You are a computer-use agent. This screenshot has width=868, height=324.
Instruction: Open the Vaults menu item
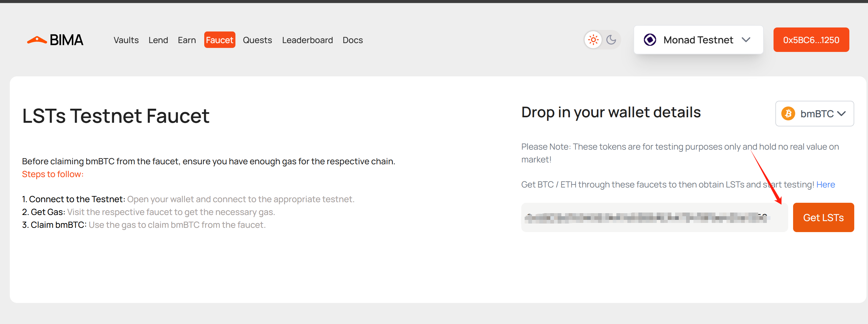126,40
